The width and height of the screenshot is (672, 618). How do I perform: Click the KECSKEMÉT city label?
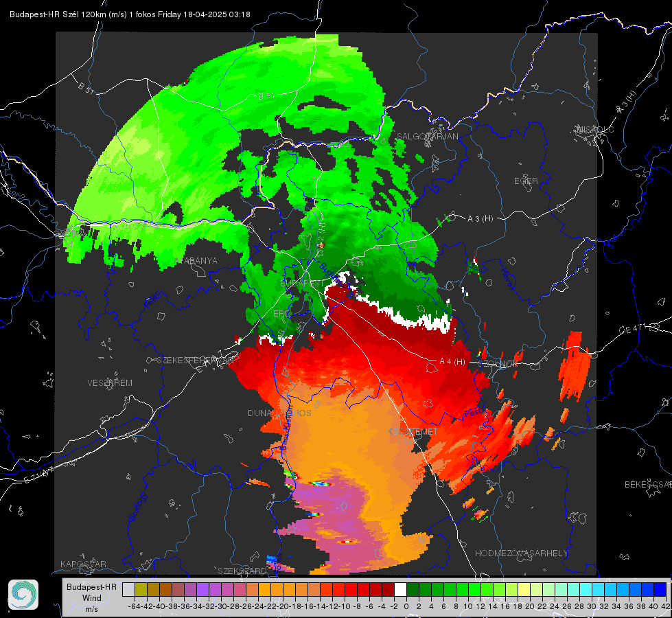[413, 432]
